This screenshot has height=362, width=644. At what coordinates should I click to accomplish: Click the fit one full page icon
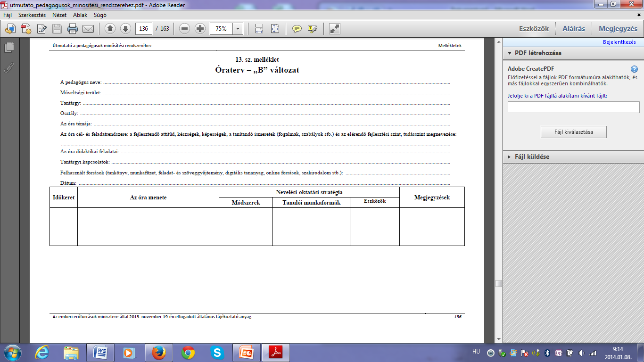275,29
